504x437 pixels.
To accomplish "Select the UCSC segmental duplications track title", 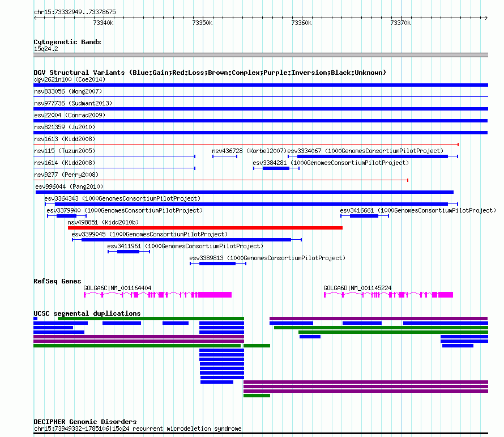I will [x=87, y=313].
